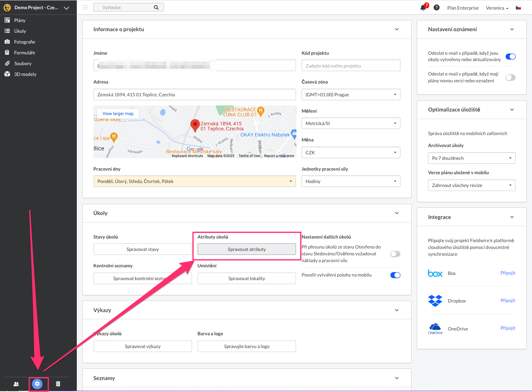
Task: Open the Měna currency dropdown
Action: 350,153
